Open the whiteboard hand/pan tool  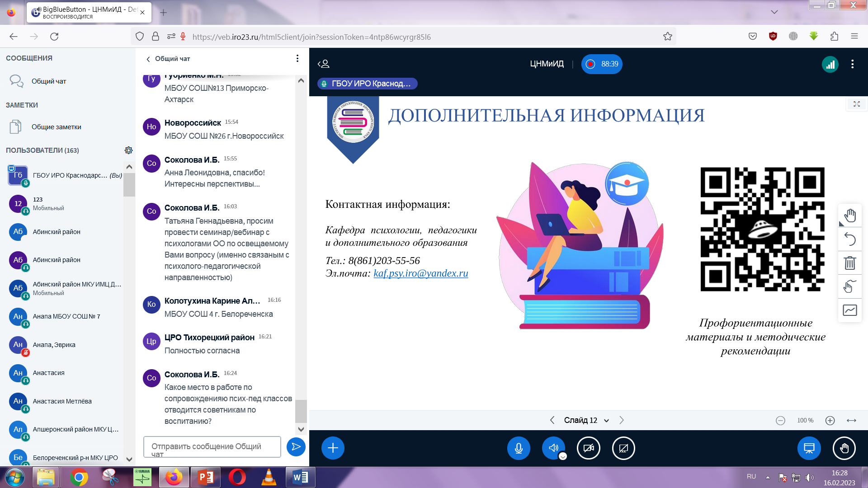(850, 216)
